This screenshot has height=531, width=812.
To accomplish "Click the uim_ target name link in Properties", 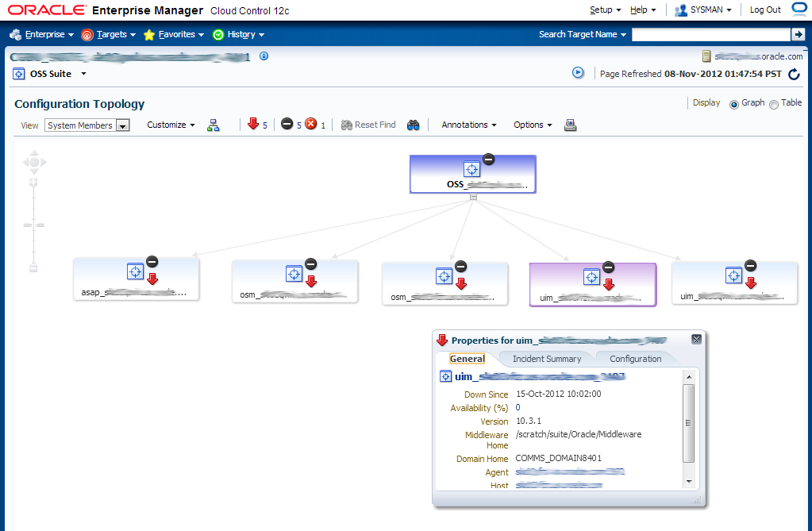I will click(539, 377).
